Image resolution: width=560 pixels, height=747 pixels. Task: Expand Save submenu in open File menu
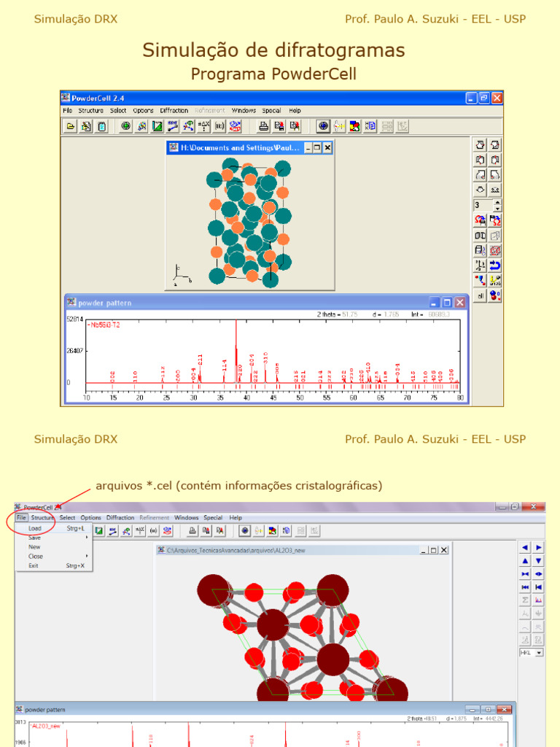coord(54,538)
